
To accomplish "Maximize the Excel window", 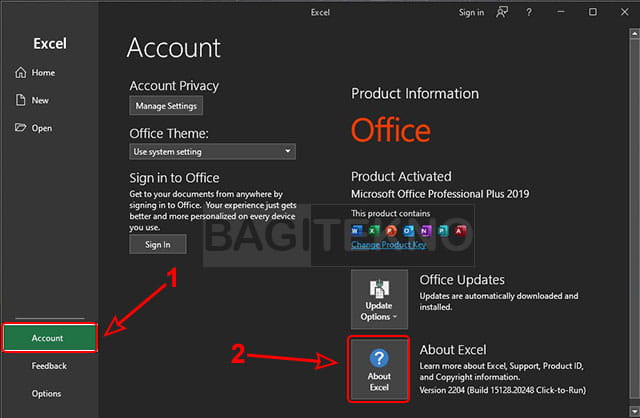I will click(x=593, y=12).
